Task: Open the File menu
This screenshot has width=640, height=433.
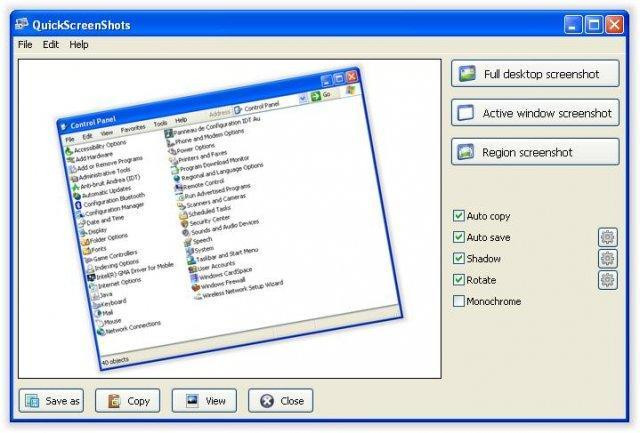Action: [25, 44]
